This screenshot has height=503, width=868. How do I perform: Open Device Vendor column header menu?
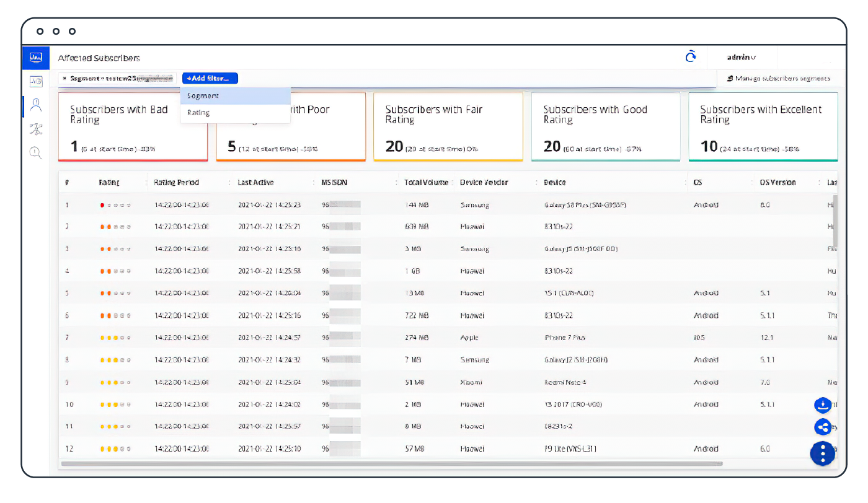click(536, 183)
